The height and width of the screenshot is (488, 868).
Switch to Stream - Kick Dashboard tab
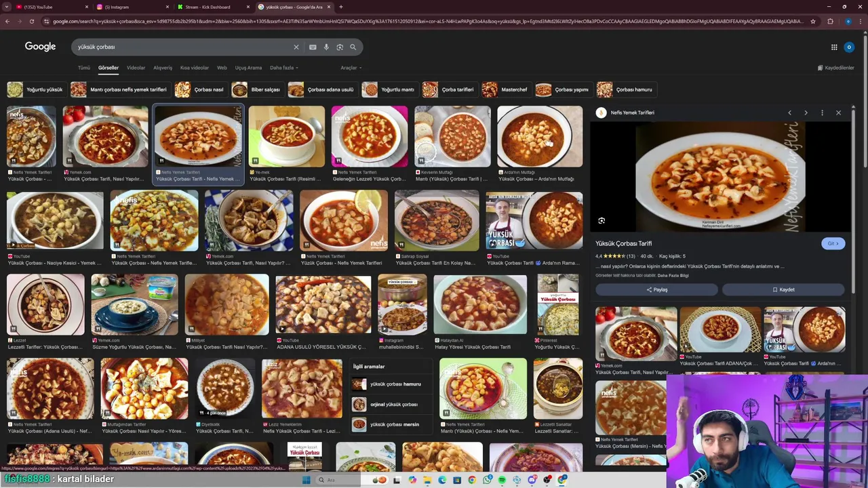click(x=214, y=7)
